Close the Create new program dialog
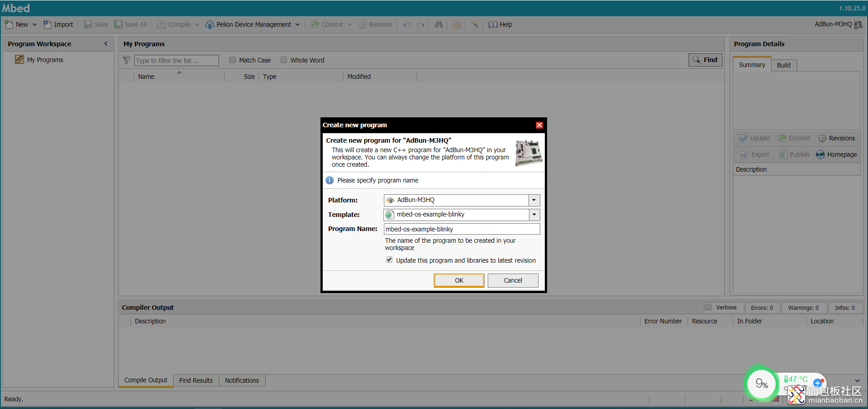Viewport: 868px width, 409px height. tap(539, 125)
